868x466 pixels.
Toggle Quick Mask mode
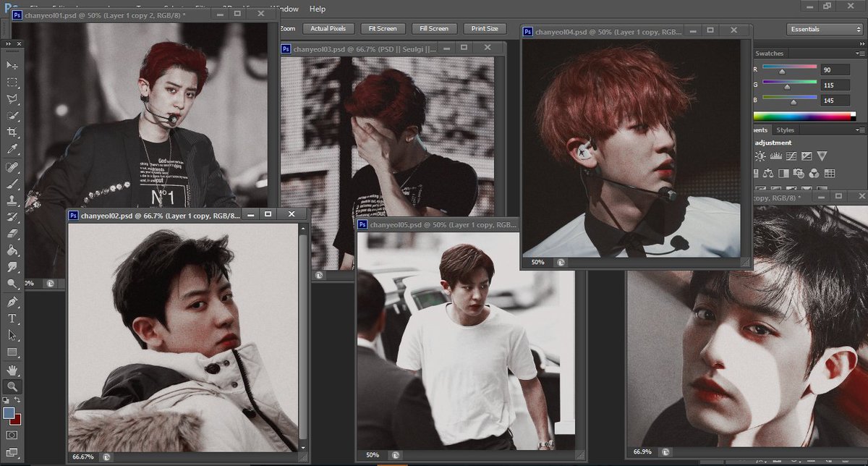click(x=12, y=435)
